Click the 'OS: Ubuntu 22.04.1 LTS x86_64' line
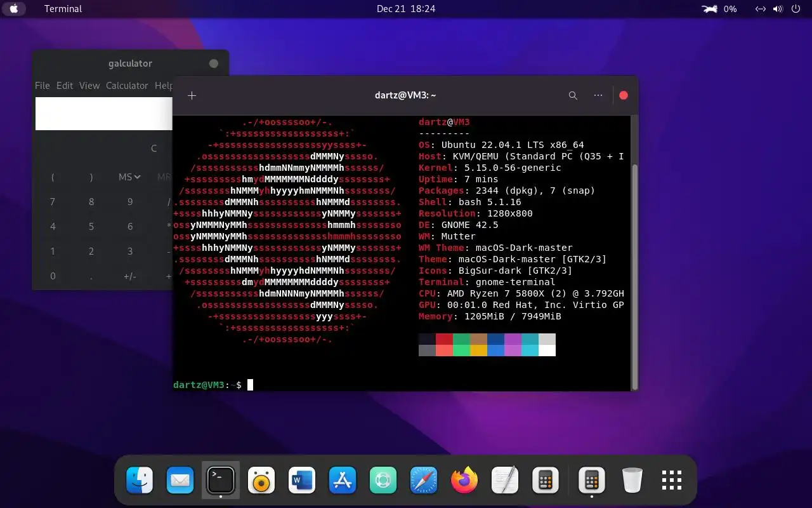This screenshot has height=508, width=812. pyautogui.click(x=501, y=145)
